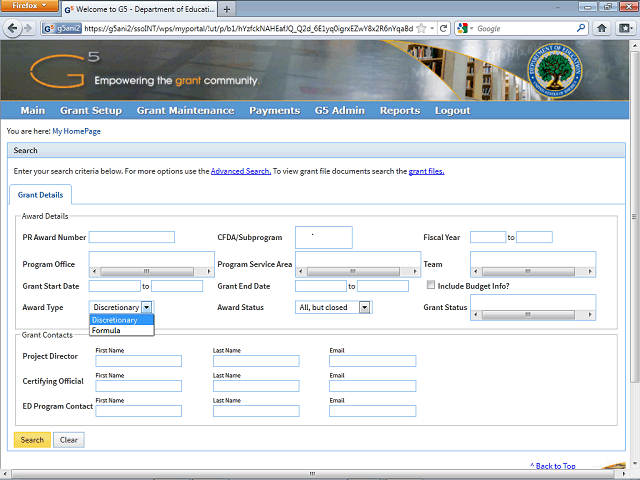Click the Grant Start Date from field
640x480 pixels.
(x=115, y=286)
